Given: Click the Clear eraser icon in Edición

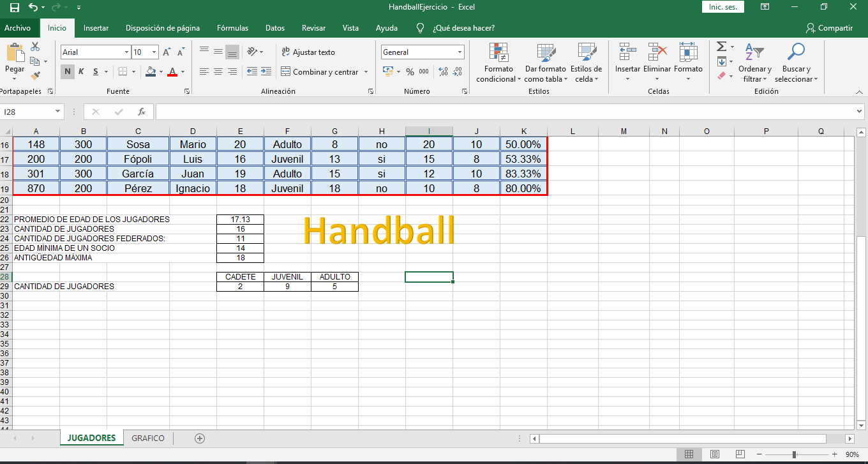Looking at the screenshot, I should pos(721,76).
